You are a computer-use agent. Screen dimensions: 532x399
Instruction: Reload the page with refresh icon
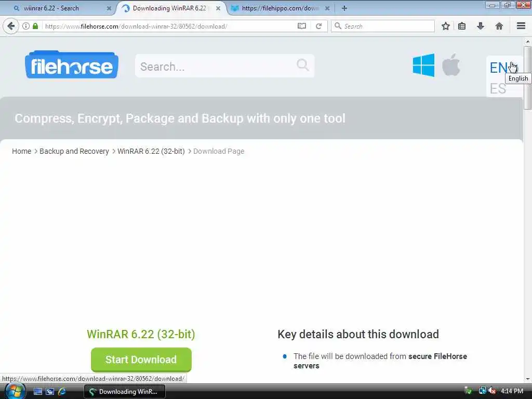click(x=318, y=26)
